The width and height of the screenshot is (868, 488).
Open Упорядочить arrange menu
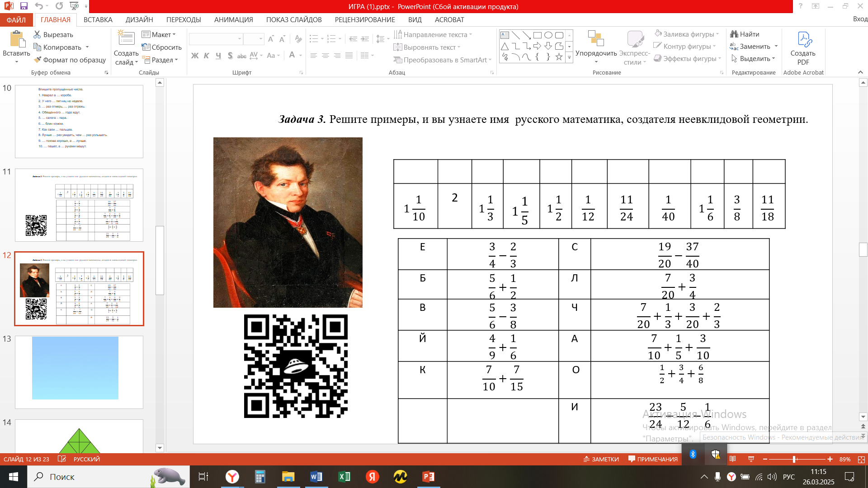596,47
